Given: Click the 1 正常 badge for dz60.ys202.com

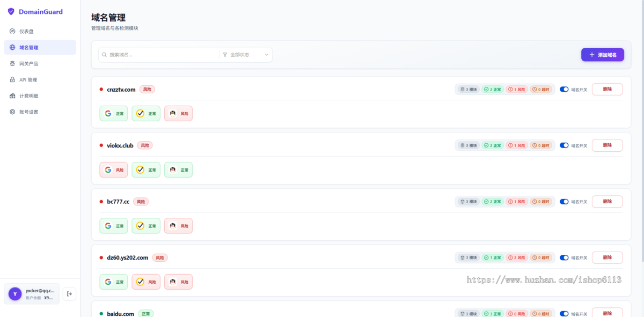Looking at the screenshot, I should point(493,258).
